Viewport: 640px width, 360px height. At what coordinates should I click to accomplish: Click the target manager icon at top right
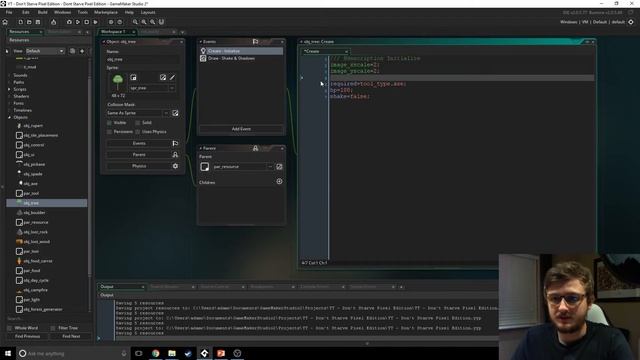631,22
